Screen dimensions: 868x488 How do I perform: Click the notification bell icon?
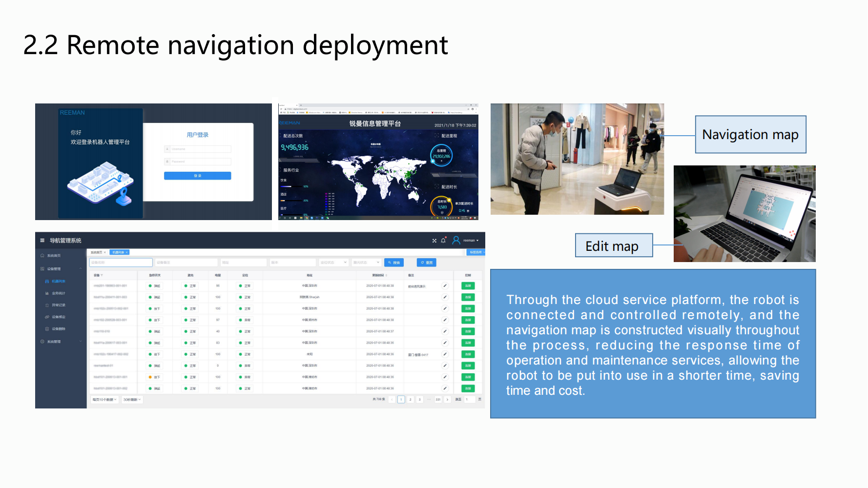click(x=443, y=241)
